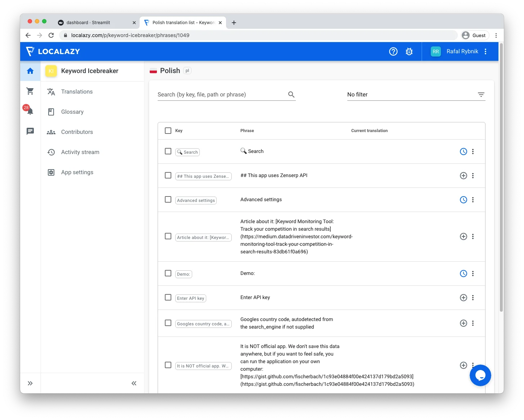Add translation with plus icon for Enter API key
This screenshot has width=524, height=420.
[x=464, y=298]
